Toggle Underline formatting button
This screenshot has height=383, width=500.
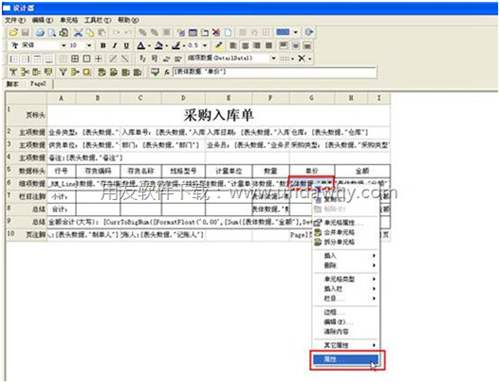pos(126,45)
